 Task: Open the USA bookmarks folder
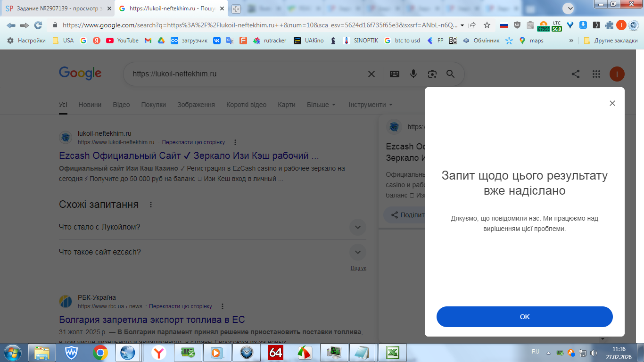tap(63, 41)
